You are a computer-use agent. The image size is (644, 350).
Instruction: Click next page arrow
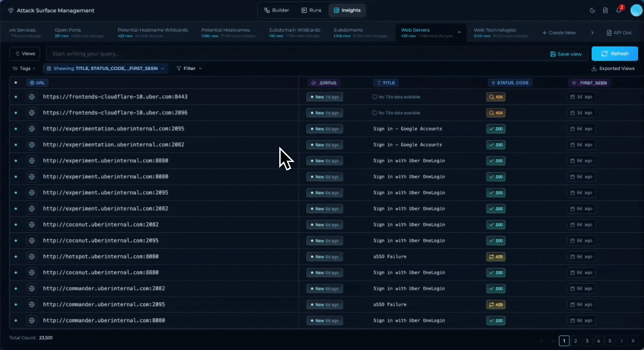[x=622, y=341]
